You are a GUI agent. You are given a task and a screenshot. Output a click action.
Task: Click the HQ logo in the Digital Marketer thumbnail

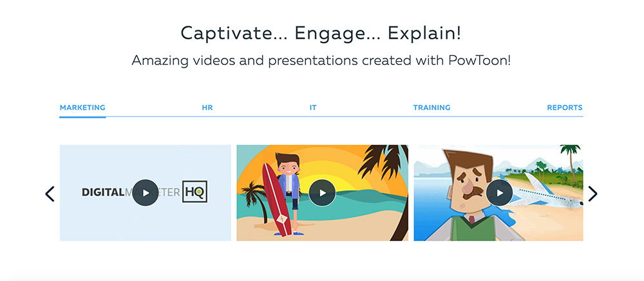pos(194,192)
